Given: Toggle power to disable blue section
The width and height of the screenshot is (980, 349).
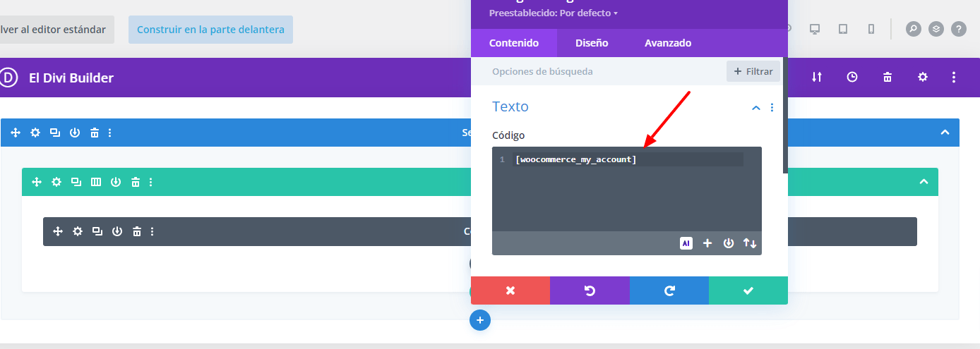Looking at the screenshot, I should pyautogui.click(x=75, y=133).
